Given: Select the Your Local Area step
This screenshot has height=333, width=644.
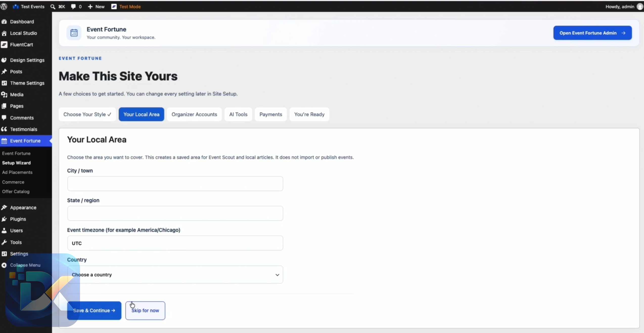Looking at the screenshot, I should pos(141,114).
